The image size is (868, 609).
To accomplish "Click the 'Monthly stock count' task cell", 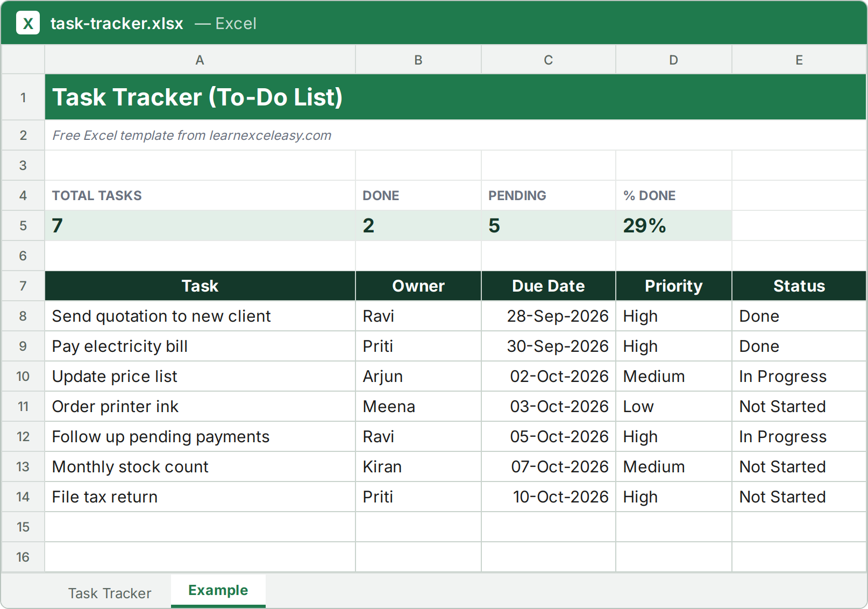I will [x=200, y=466].
